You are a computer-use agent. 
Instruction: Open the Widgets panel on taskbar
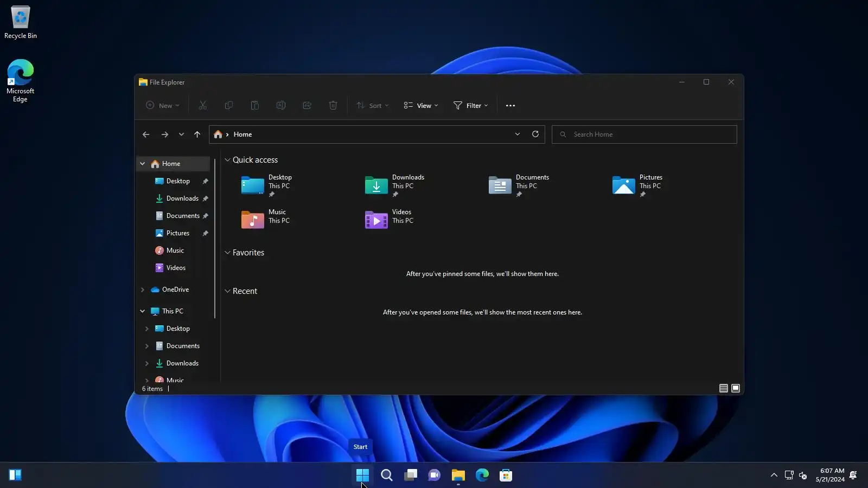pyautogui.click(x=15, y=475)
